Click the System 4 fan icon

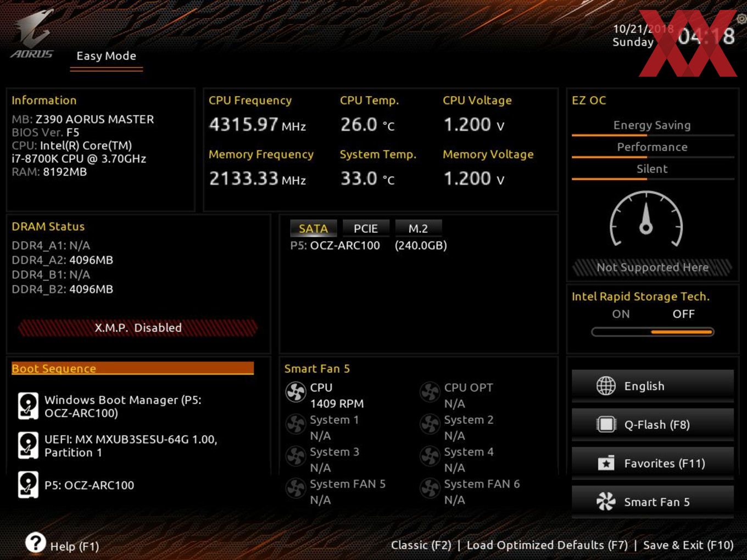(430, 456)
